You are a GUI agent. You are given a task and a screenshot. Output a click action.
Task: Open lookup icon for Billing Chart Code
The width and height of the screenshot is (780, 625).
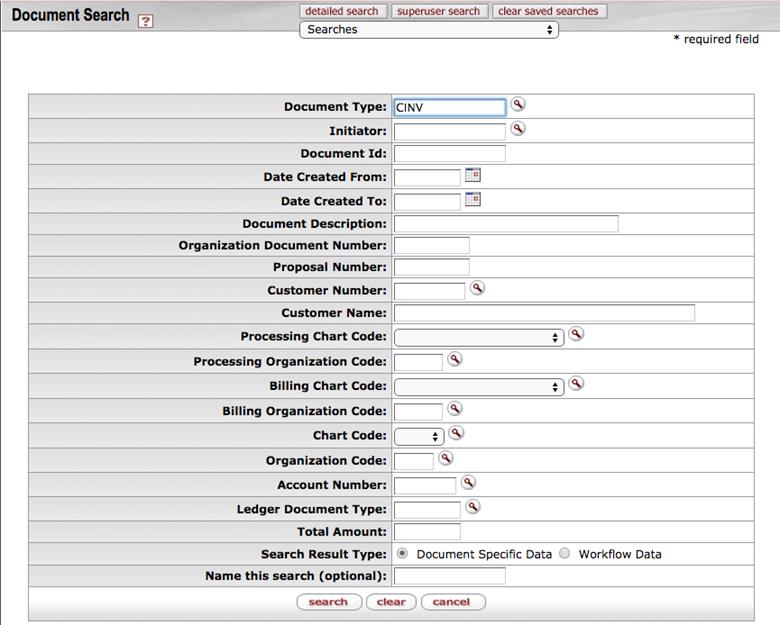tap(576, 384)
